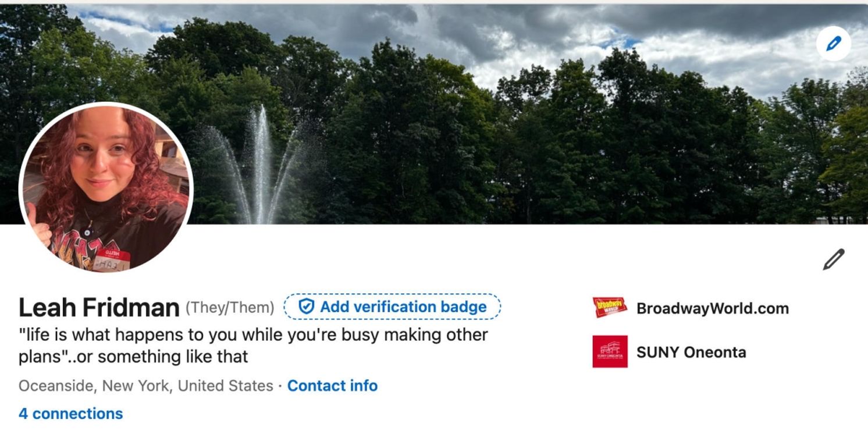Click the blue pencil edit cover photo icon

click(833, 44)
